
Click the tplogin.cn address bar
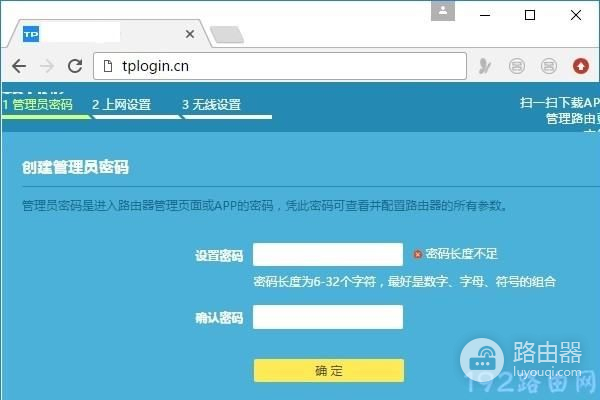tap(280, 66)
